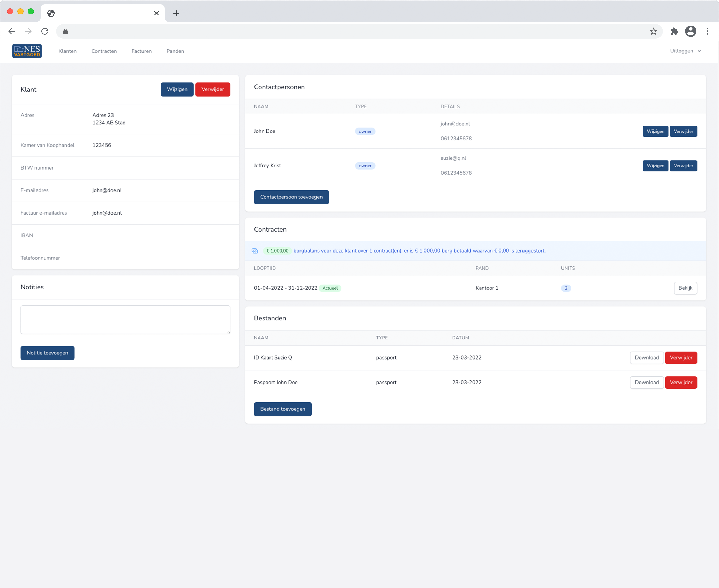
Task: Go to the Facturen page
Action: click(141, 51)
